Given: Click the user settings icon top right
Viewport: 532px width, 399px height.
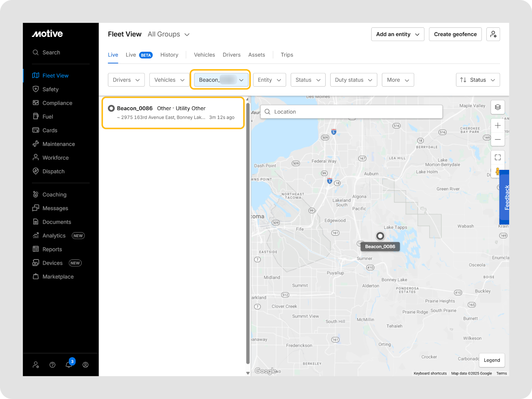Looking at the screenshot, I should coord(493,34).
